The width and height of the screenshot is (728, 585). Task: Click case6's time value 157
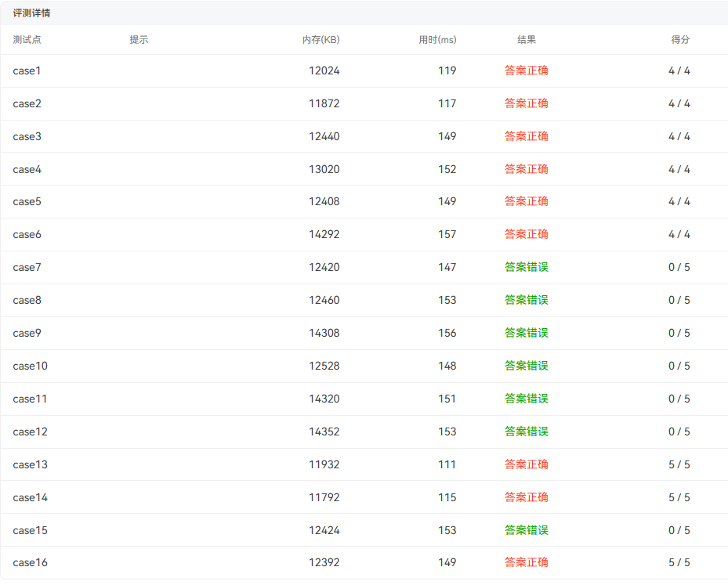tap(447, 234)
